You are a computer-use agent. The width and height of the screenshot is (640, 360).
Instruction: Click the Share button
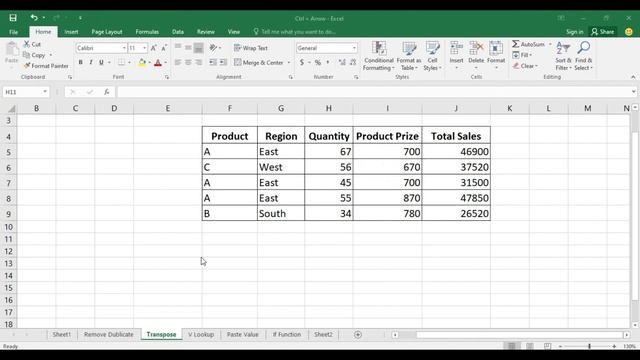click(x=602, y=32)
